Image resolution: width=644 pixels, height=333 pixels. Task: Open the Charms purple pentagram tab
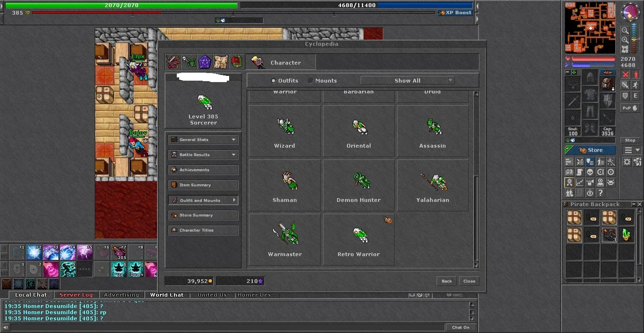pyautogui.click(x=205, y=62)
